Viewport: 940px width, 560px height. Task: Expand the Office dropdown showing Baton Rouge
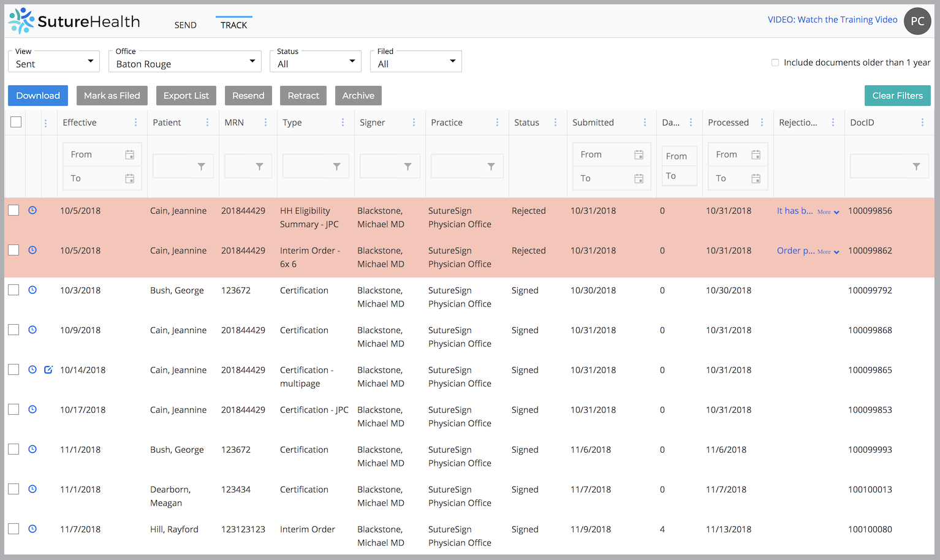184,61
